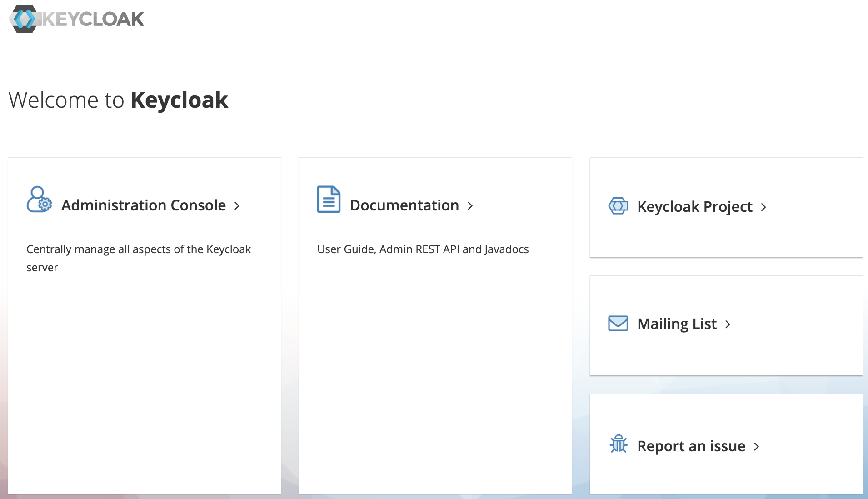Open the Administration Console link
Screen dimensions: 868x499
[x=144, y=205]
